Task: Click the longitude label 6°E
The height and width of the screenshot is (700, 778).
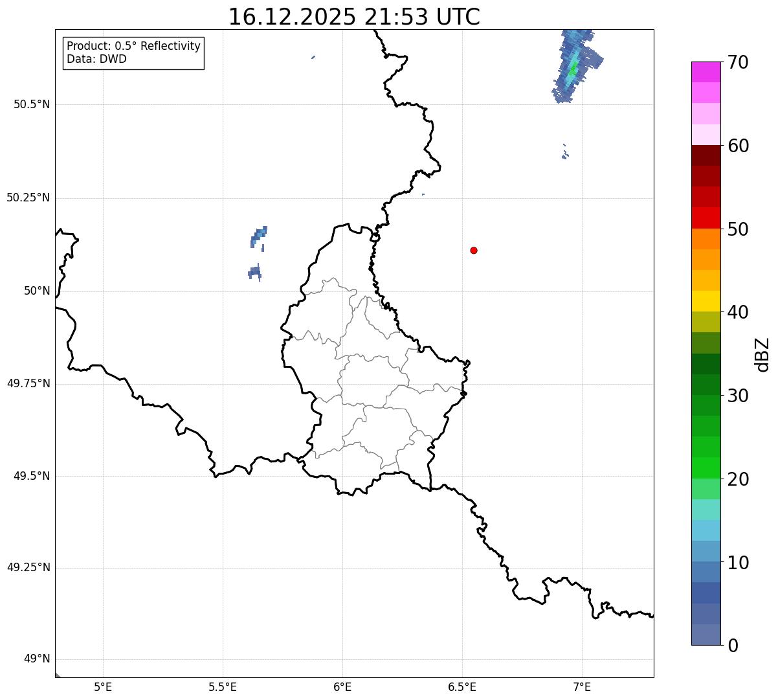Action: coord(342,686)
